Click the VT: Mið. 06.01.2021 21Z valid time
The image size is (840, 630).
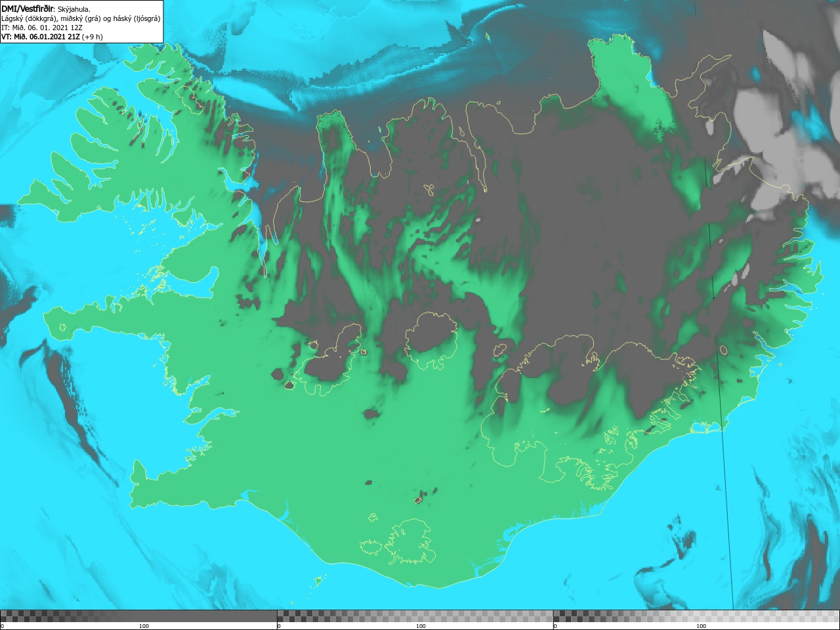tap(41, 37)
